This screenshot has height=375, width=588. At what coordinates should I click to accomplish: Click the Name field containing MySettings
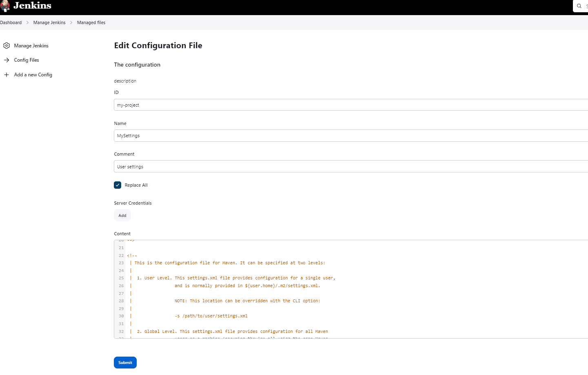pos(351,136)
